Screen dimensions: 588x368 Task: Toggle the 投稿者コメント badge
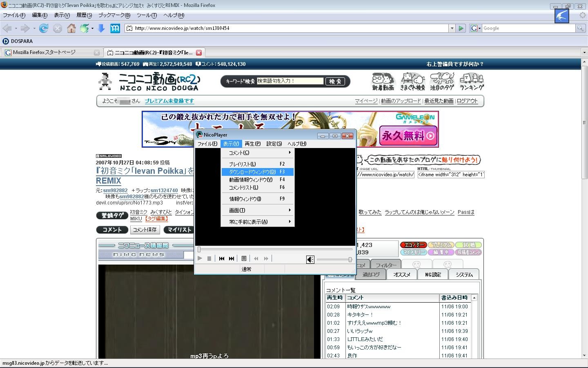point(469,252)
